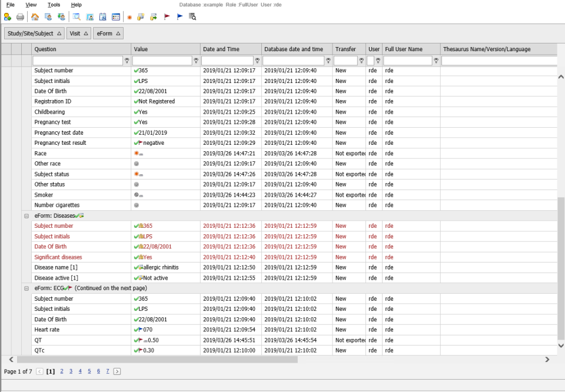Sort by the Transfer column header
565x392 pixels.
[349, 49]
